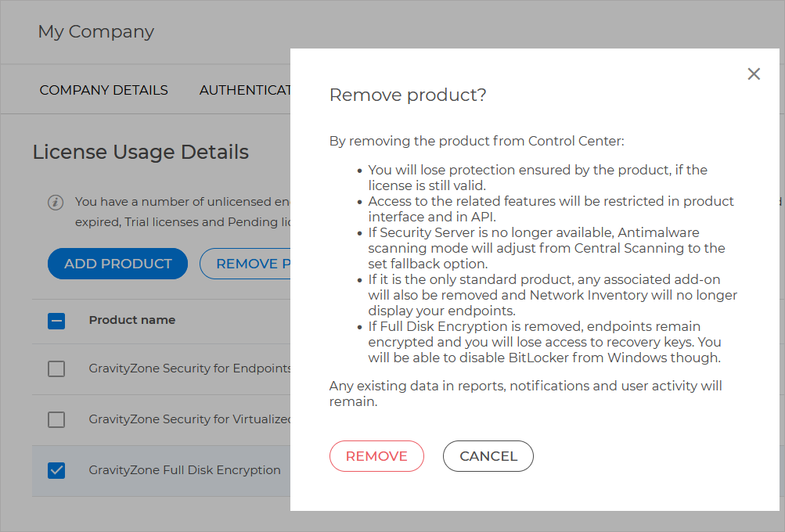Switch to the AUTHENTICATION tab
Viewport: 785px width, 532px height.
244,90
